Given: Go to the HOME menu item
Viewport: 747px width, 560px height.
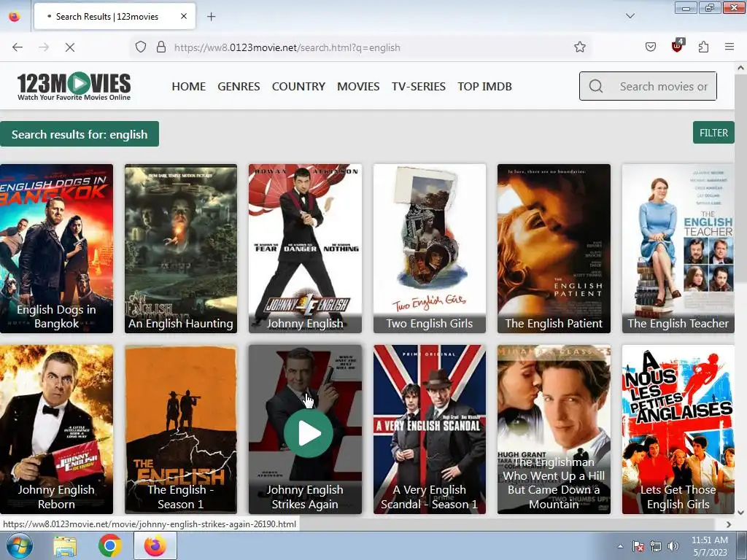Looking at the screenshot, I should 189,86.
